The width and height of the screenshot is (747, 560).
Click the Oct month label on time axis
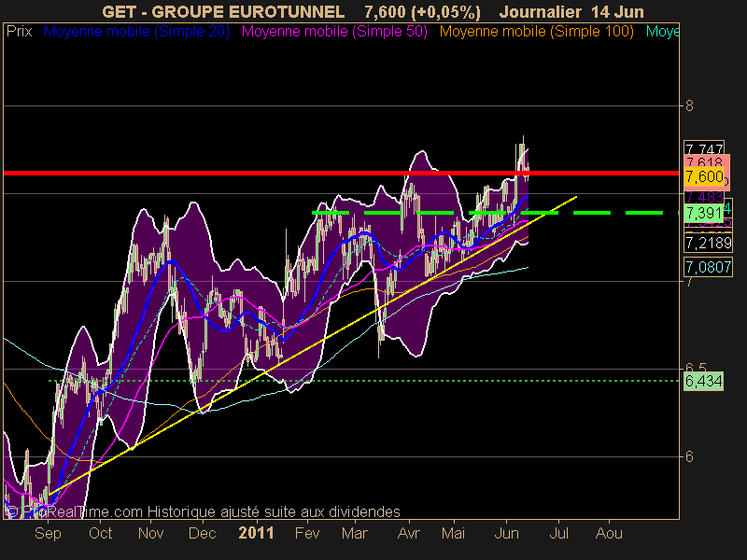click(100, 533)
